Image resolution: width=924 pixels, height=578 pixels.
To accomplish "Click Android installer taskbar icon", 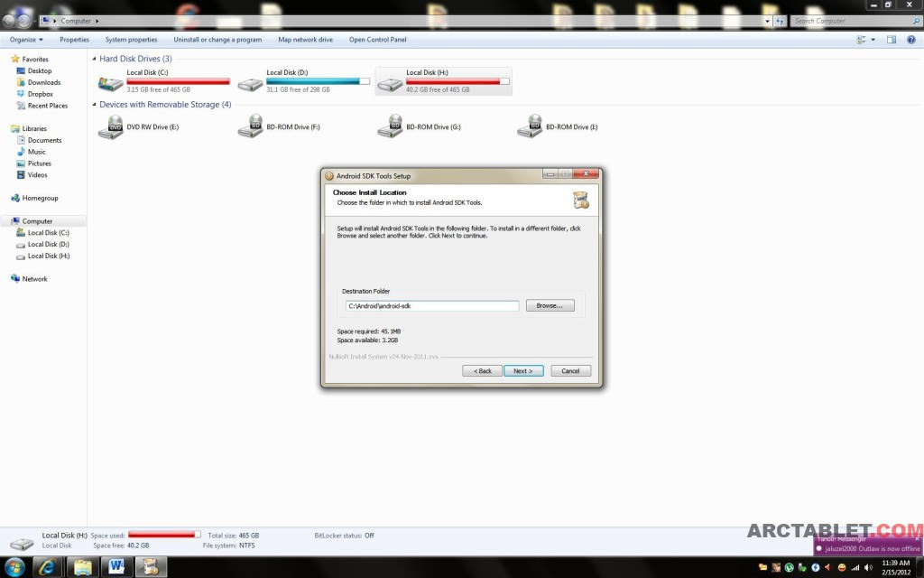I will tap(151, 567).
